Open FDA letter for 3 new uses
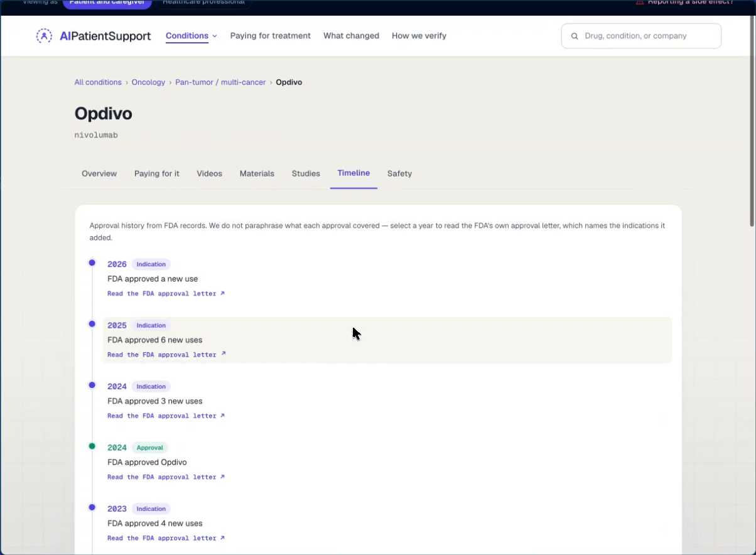This screenshot has width=756, height=555. 166,416
